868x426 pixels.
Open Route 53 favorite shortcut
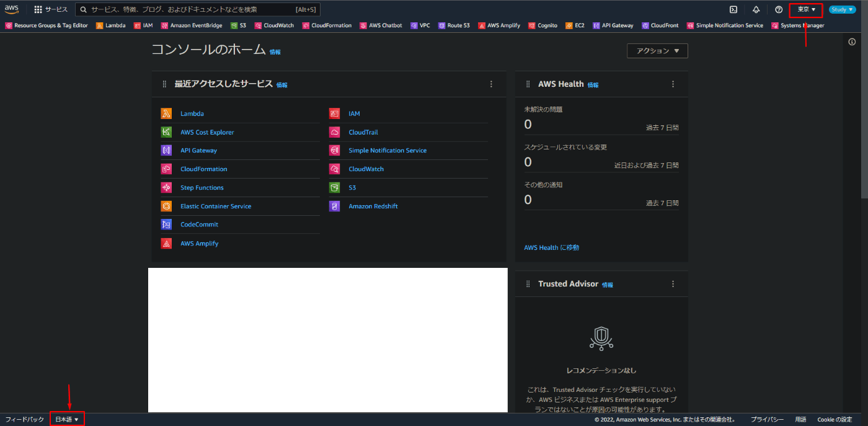click(454, 25)
